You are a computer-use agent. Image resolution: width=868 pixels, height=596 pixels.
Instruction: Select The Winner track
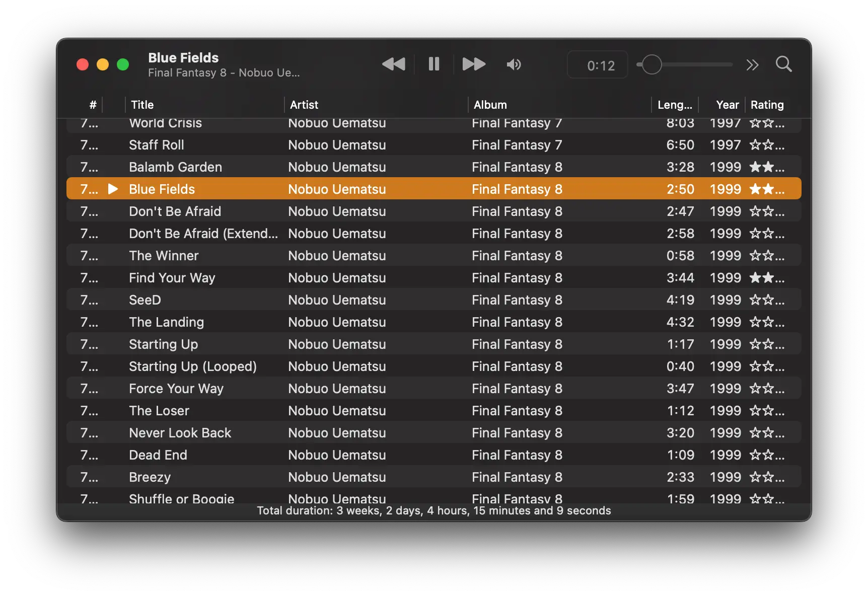pyautogui.click(x=434, y=256)
